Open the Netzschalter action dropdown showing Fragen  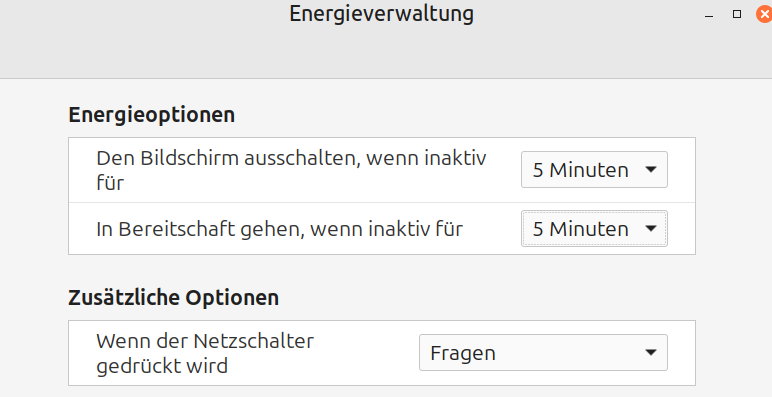point(543,353)
